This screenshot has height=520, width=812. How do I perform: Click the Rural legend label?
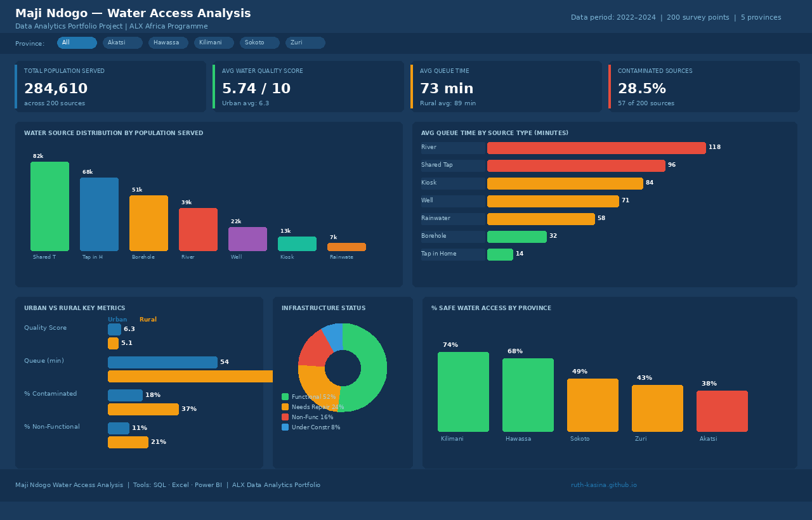tap(148, 320)
